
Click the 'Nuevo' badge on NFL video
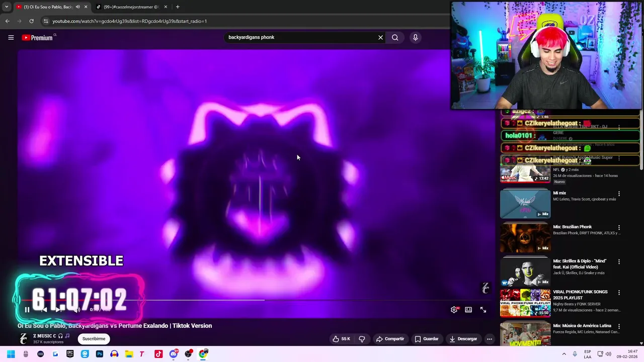[x=559, y=182]
